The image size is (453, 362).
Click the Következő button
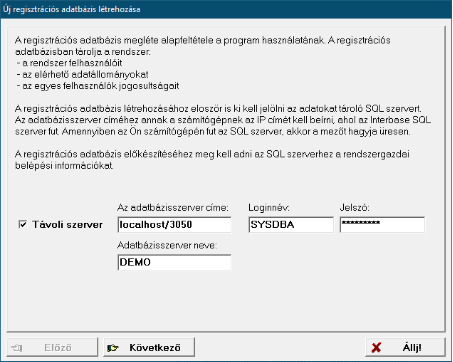point(149,348)
